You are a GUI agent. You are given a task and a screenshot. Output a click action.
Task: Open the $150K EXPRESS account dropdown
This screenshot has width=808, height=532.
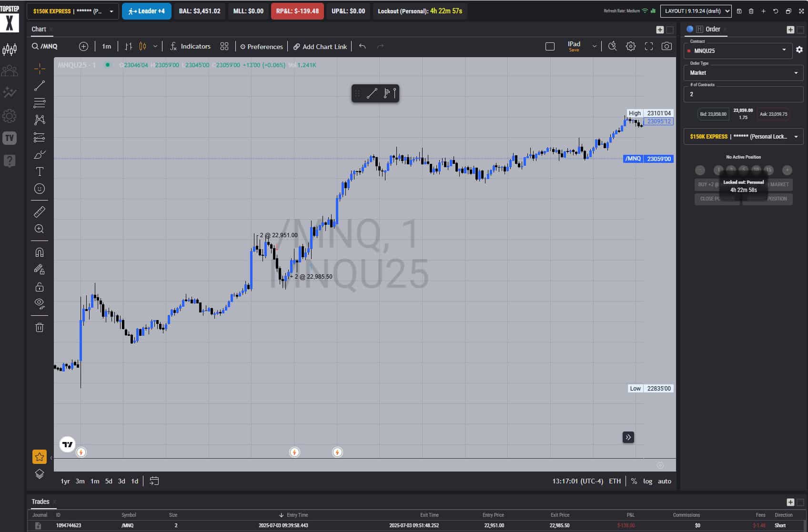click(x=73, y=11)
